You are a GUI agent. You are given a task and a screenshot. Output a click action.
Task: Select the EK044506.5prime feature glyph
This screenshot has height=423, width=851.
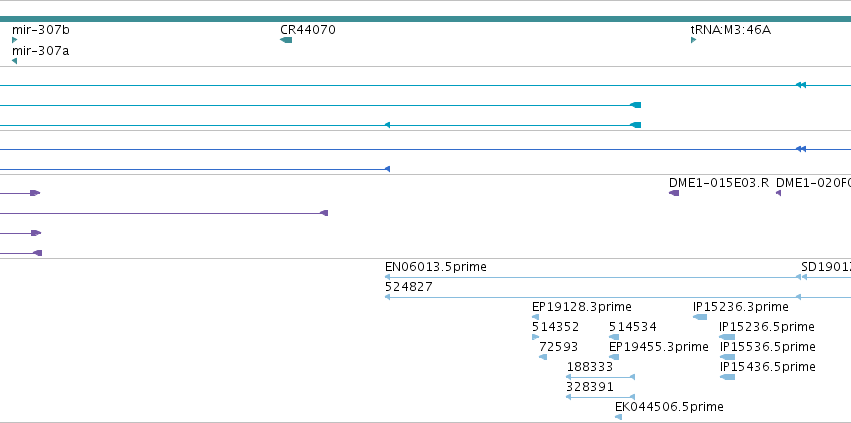(x=619, y=417)
